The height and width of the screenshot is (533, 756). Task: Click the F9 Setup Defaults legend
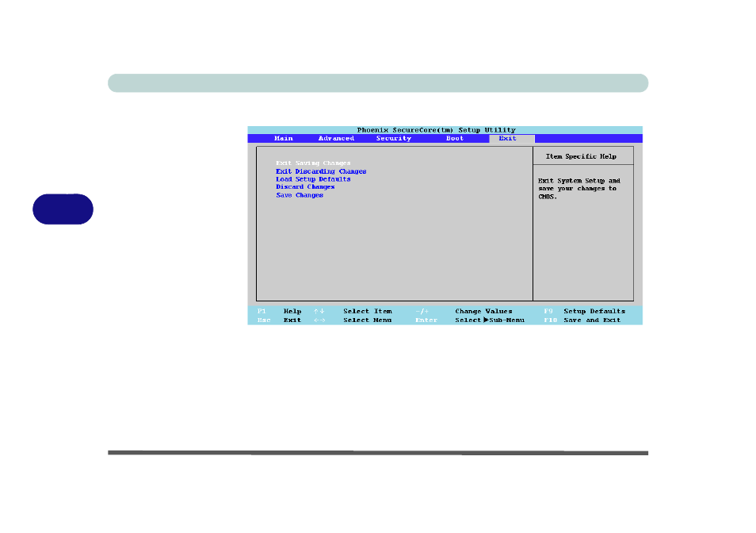pyautogui.click(x=584, y=311)
